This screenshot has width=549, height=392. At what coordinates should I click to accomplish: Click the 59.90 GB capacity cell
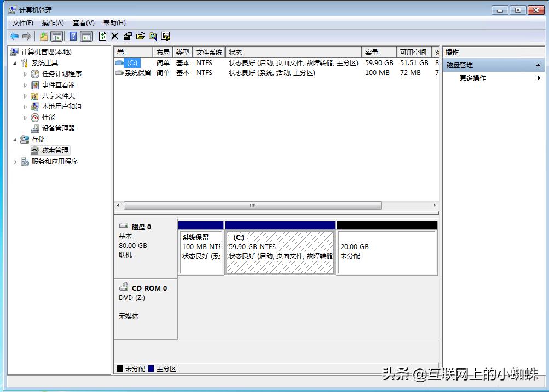(x=379, y=63)
